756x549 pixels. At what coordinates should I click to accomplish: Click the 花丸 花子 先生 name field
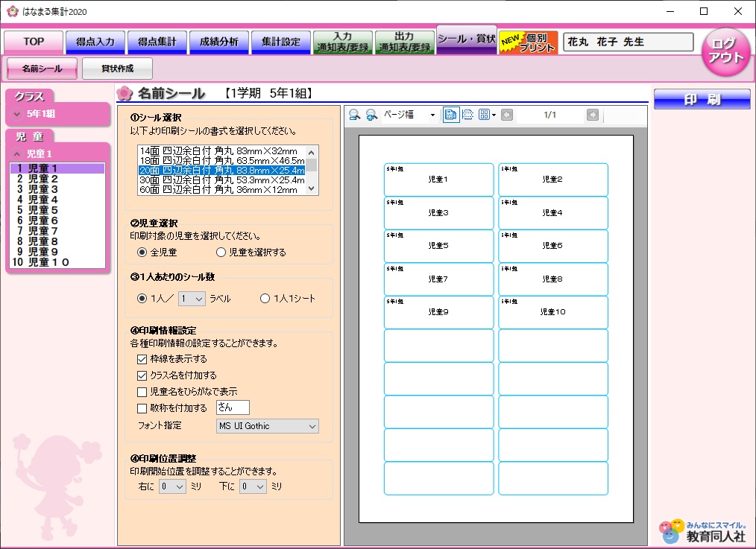point(629,42)
